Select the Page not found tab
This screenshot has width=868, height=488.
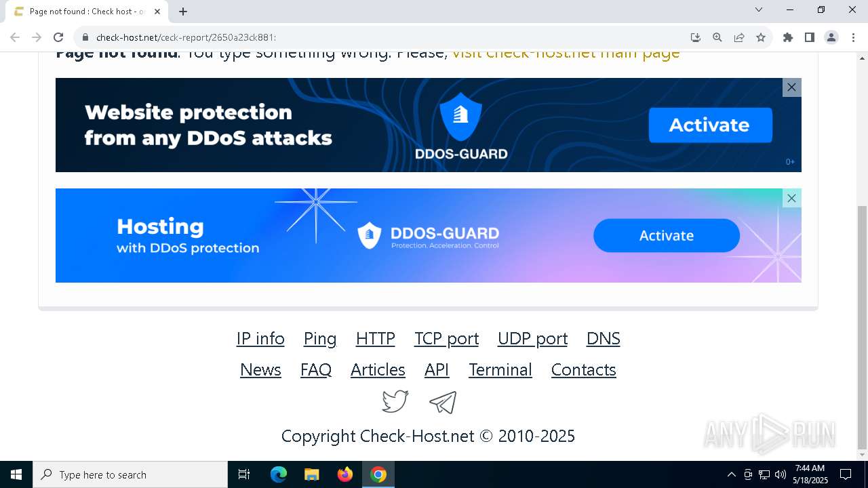tap(86, 12)
